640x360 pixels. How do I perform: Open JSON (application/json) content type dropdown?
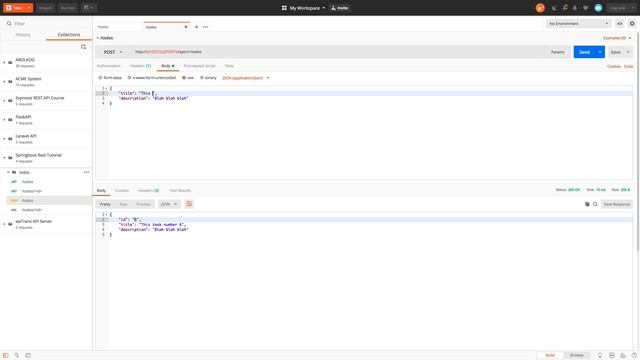tap(246, 78)
